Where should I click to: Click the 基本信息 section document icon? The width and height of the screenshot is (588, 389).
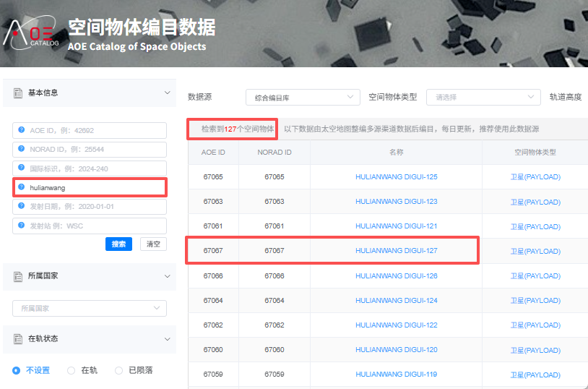[x=17, y=93]
